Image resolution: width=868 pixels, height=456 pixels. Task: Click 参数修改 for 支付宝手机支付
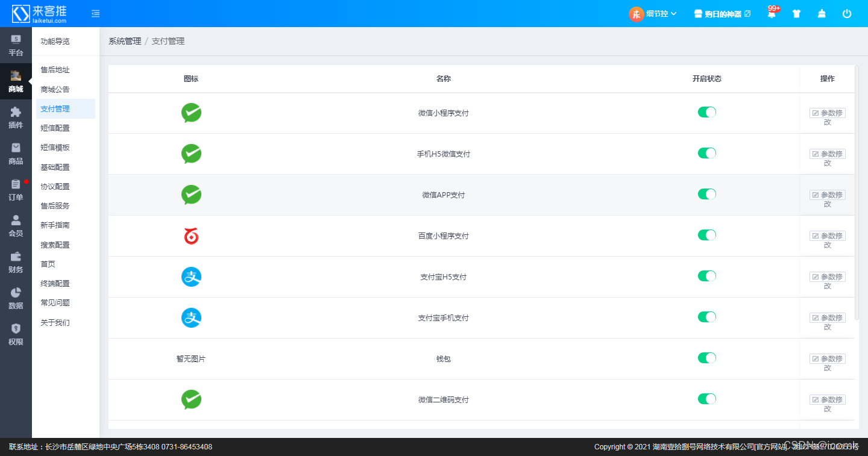coord(828,318)
